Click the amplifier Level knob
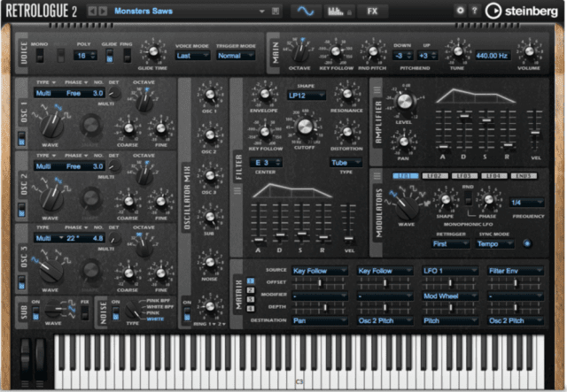Viewport: 567px width, 392px height. point(404,102)
